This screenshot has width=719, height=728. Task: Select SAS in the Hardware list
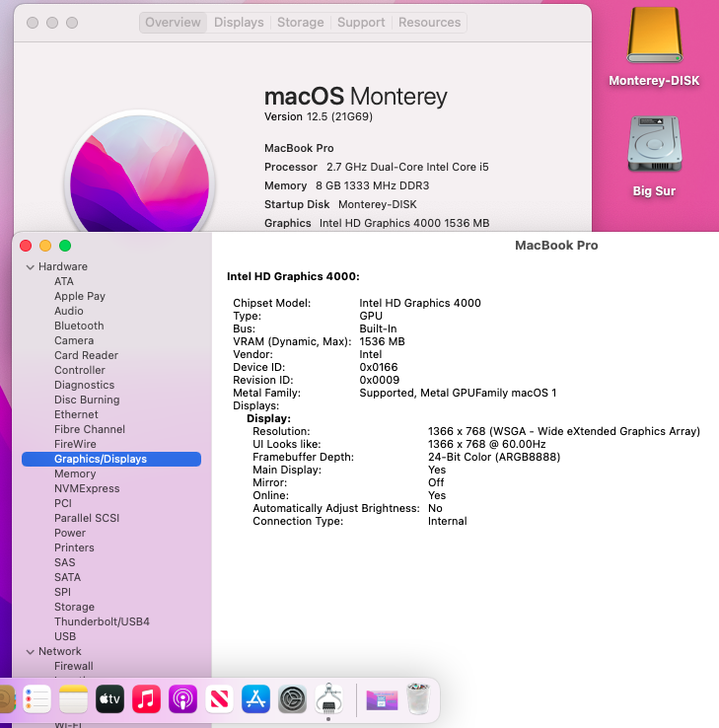click(64, 562)
